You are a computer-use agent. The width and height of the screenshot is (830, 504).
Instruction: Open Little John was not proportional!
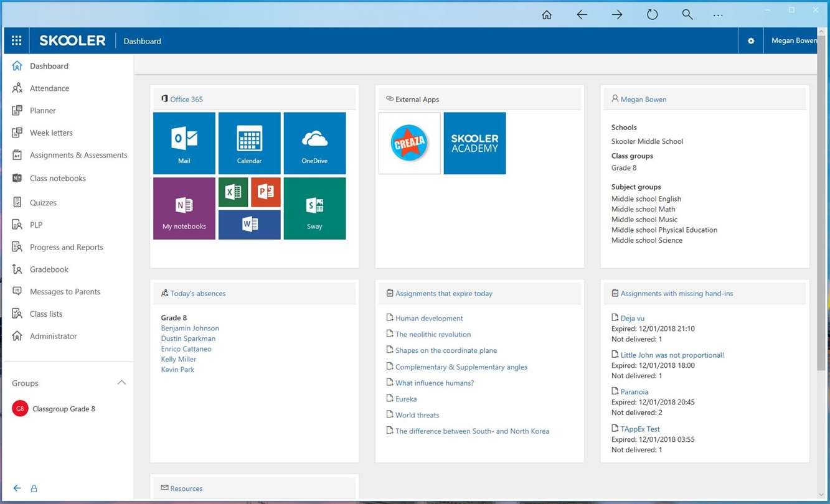click(672, 355)
